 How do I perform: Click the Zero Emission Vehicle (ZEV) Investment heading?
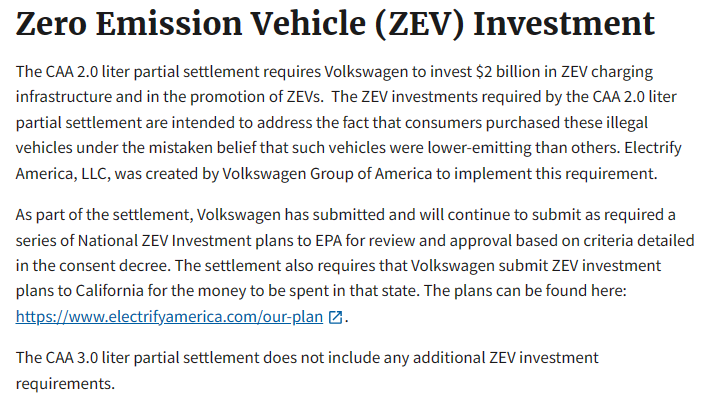tap(335, 23)
